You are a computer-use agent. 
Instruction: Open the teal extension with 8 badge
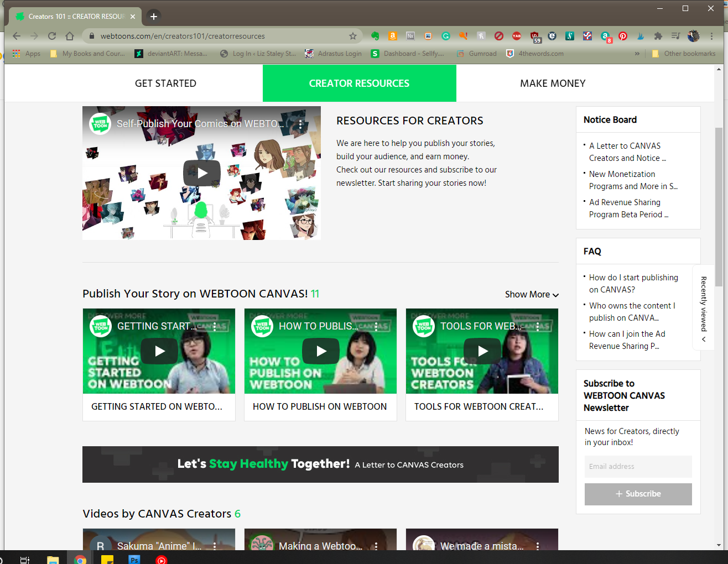click(606, 36)
